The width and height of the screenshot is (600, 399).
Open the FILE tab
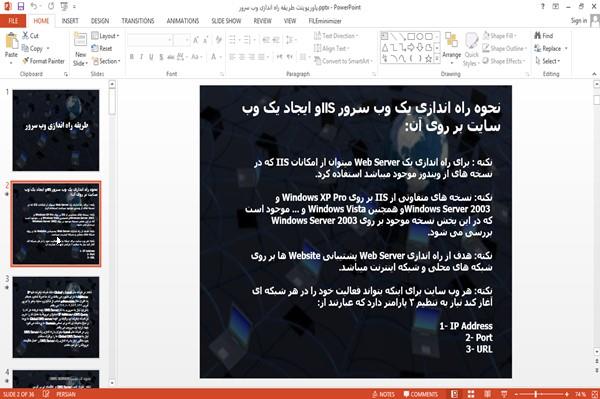pos(13,21)
